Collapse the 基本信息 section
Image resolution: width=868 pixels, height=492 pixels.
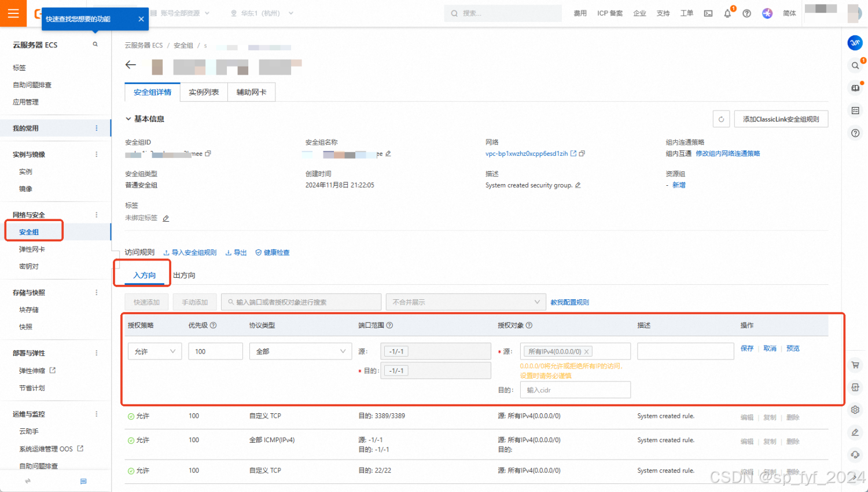coord(128,119)
